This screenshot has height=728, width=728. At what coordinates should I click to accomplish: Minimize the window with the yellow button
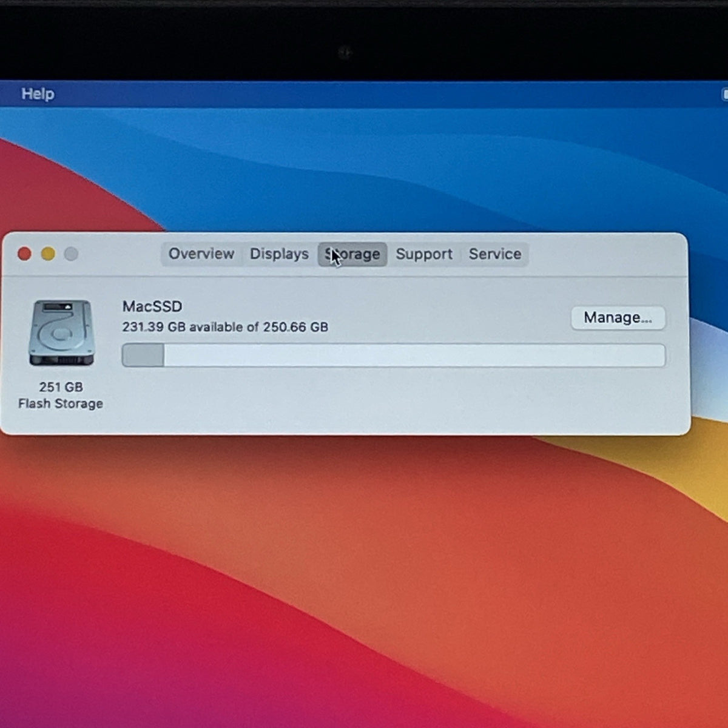[48, 254]
